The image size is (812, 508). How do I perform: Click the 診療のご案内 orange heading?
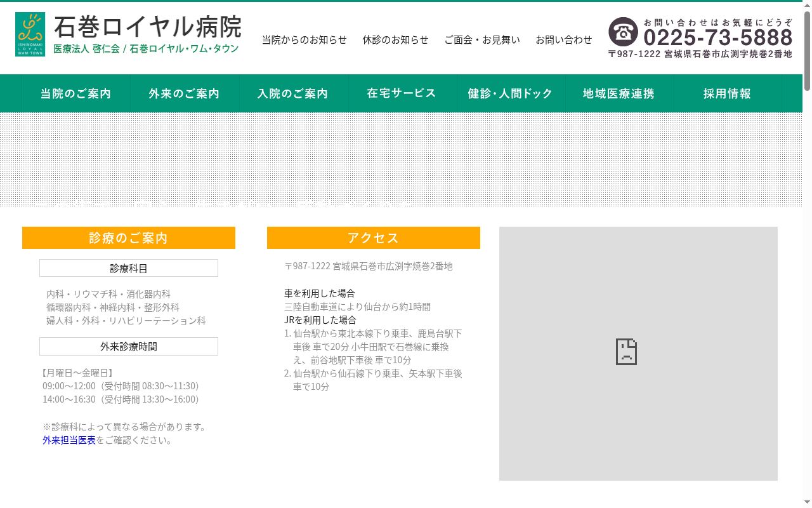pyautogui.click(x=129, y=238)
